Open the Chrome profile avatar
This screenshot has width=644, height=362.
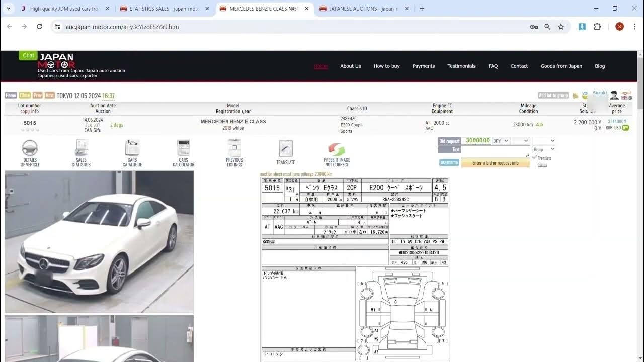click(619, 27)
